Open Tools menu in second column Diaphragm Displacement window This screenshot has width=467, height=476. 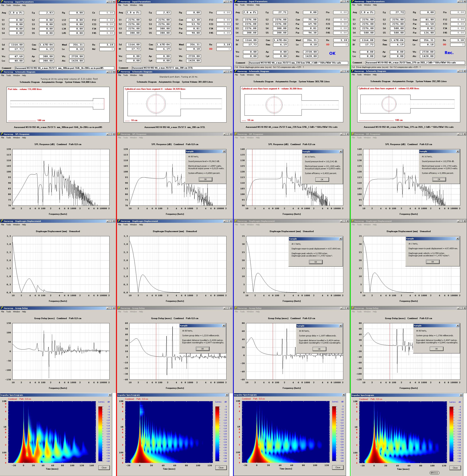(126, 224)
